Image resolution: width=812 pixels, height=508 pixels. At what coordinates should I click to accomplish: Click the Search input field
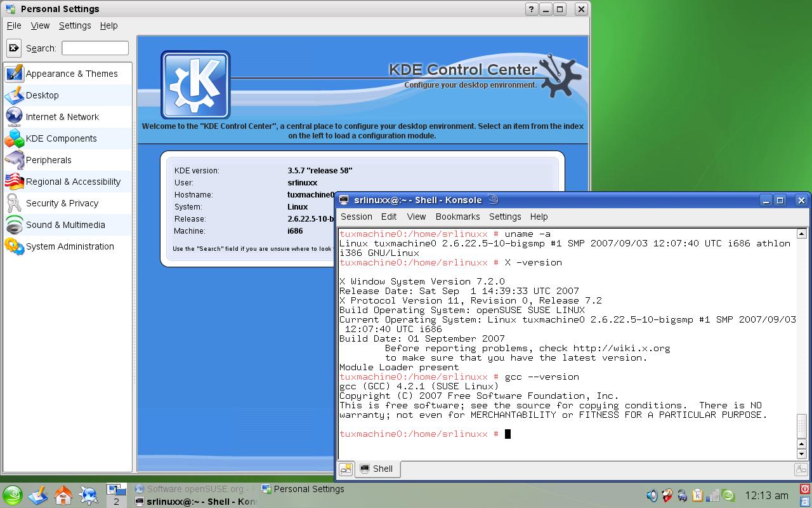pyautogui.click(x=95, y=48)
